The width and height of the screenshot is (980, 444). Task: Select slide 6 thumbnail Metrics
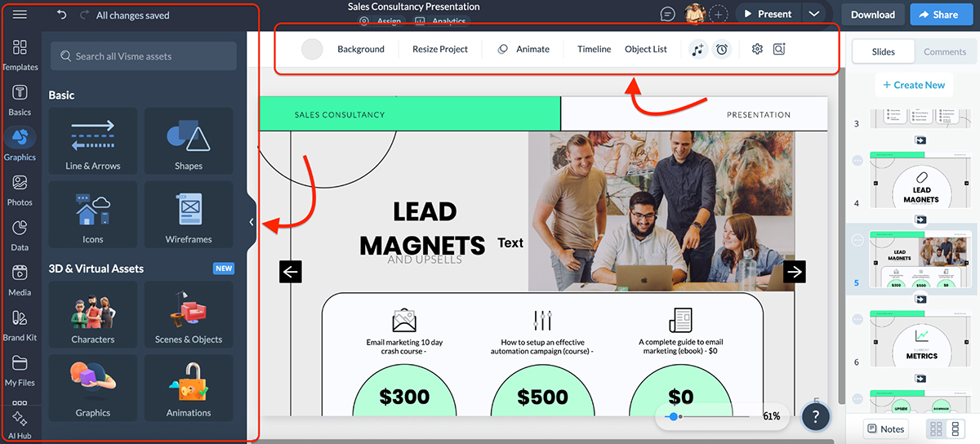tap(920, 338)
